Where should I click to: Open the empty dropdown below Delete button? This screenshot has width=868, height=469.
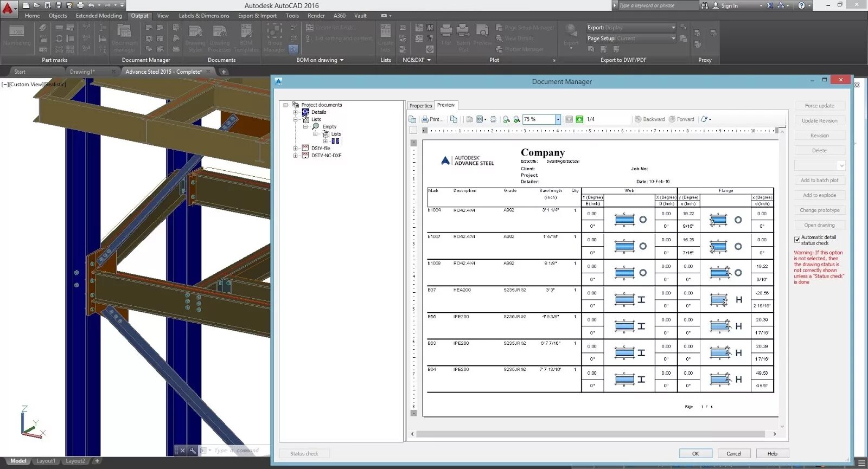click(820, 165)
